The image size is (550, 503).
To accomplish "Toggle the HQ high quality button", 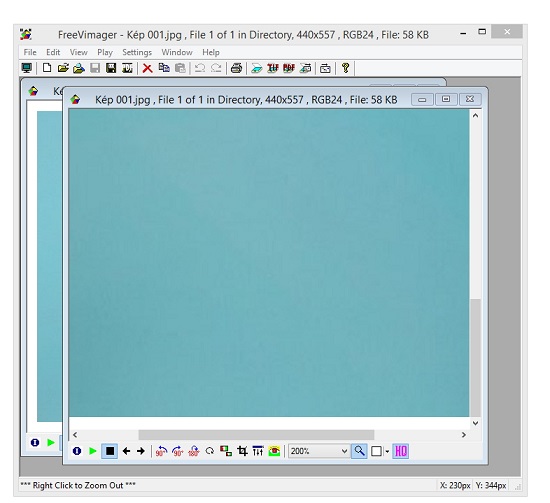I will click(401, 451).
